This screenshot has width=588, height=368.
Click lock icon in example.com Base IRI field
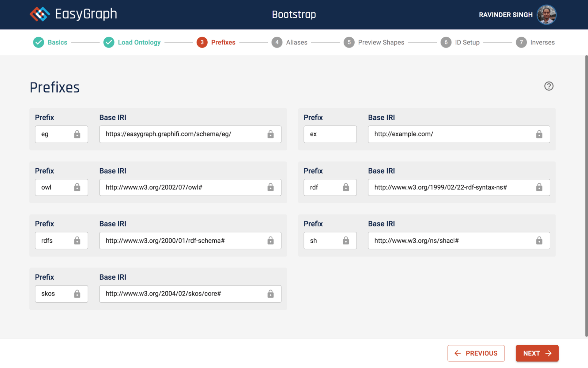539,134
